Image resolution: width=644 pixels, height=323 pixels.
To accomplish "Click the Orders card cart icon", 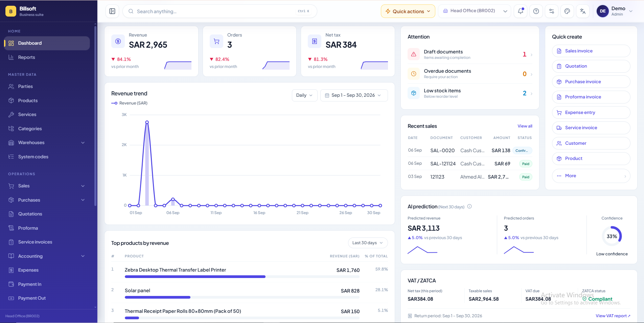I will tap(216, 41).
